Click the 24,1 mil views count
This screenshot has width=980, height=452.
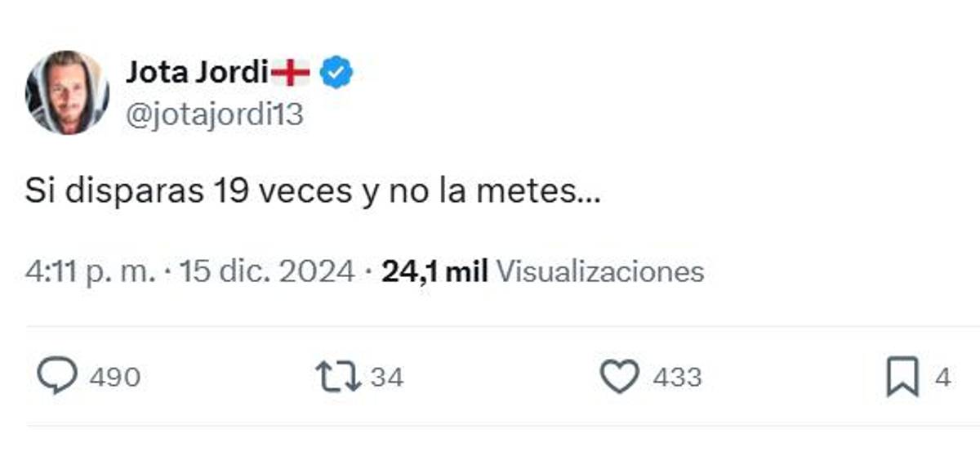(434, 271)
